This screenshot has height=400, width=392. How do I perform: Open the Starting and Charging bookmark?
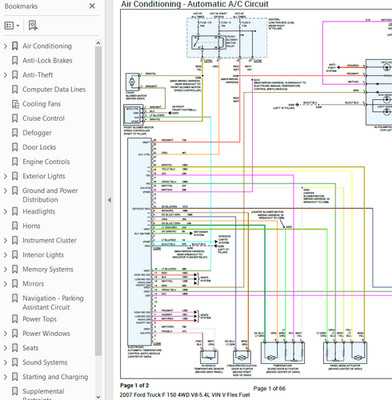point(55,377)
